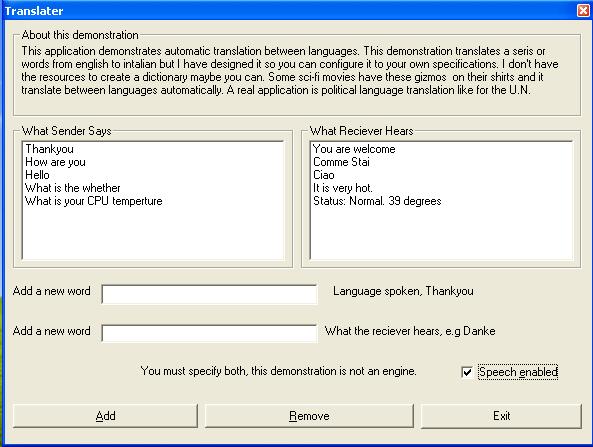Close the Translater window
The image size is (593, 447).
(x=583, y=10)
